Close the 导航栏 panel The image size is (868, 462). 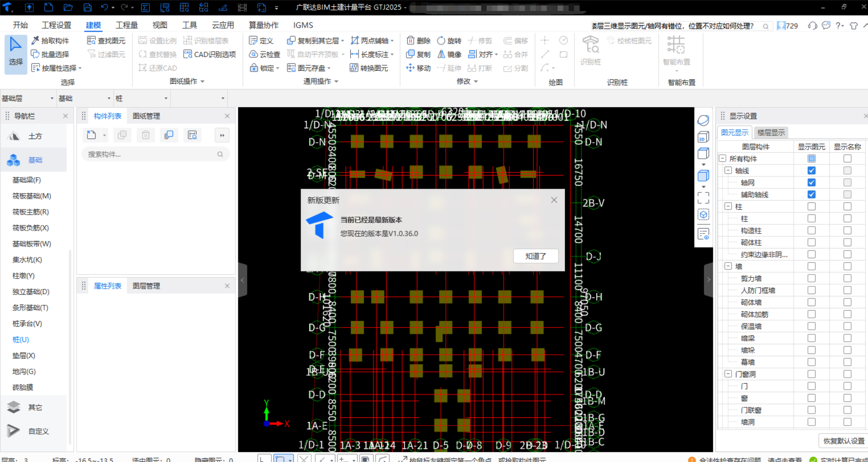pyautogui.click(x=65, y=116)
